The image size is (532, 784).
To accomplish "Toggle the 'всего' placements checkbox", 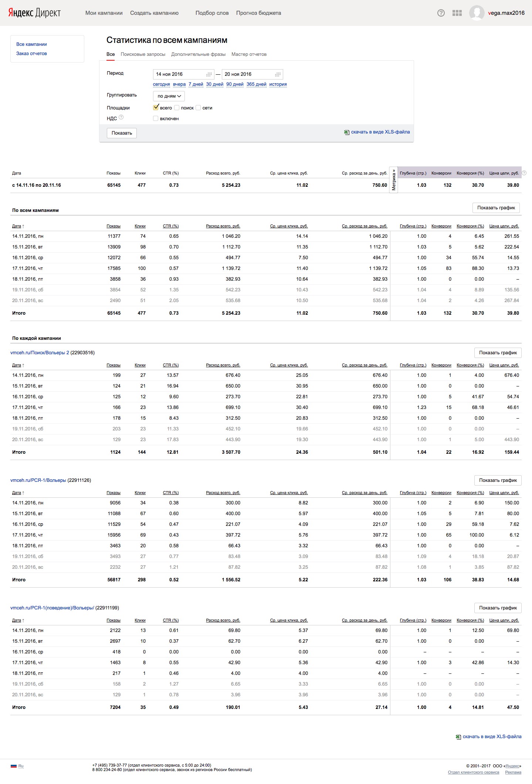I will pos(156,108).
